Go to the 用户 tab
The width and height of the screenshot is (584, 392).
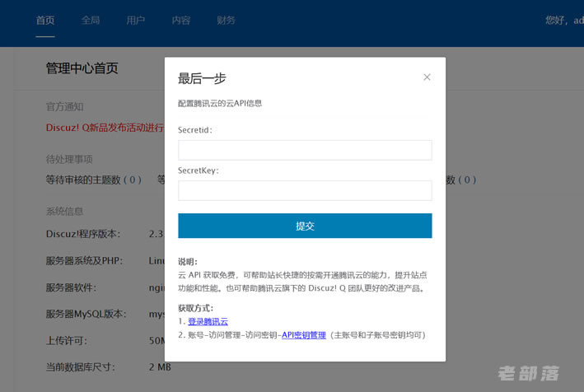click(x=136, y=20)
